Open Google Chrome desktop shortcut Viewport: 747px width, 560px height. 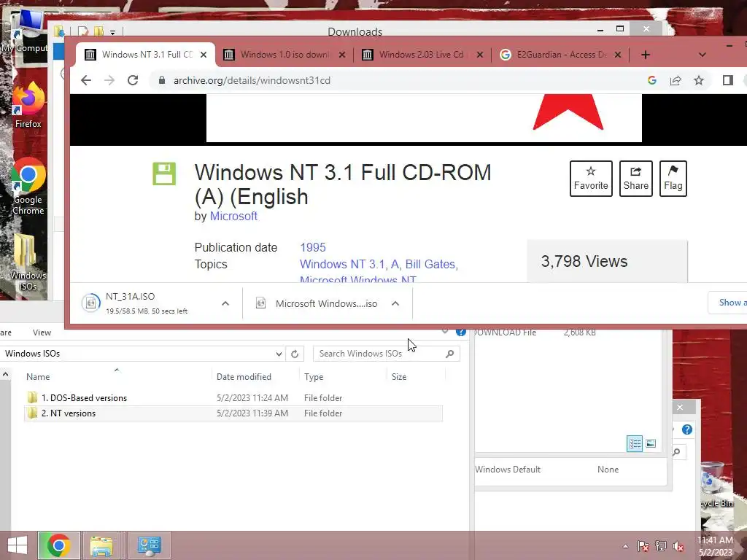pyautogui.click(x=28, y=186)
